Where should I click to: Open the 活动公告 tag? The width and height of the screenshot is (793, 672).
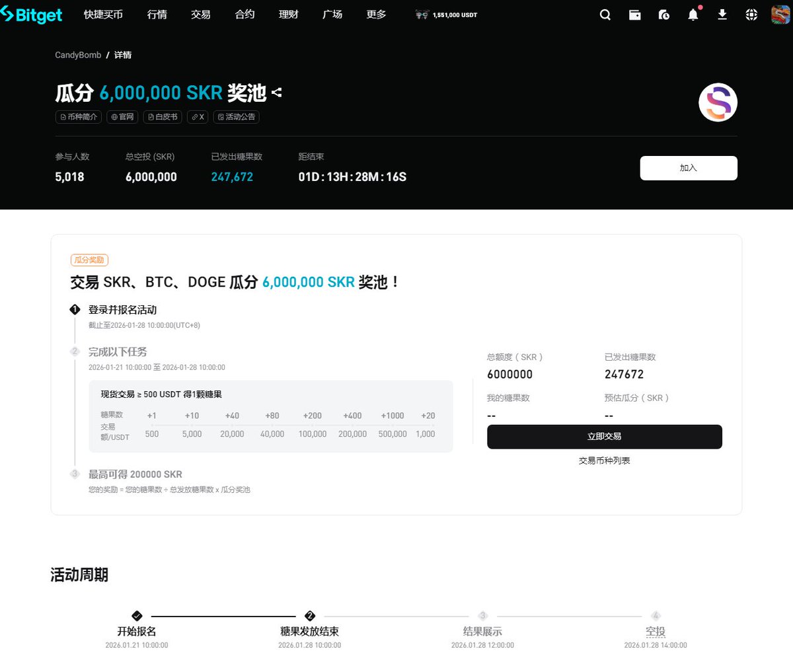236,117
